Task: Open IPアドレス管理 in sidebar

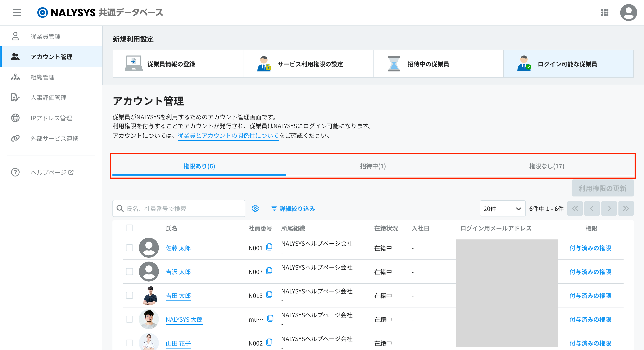Action: pyautogui.click(x=51, y=118)
